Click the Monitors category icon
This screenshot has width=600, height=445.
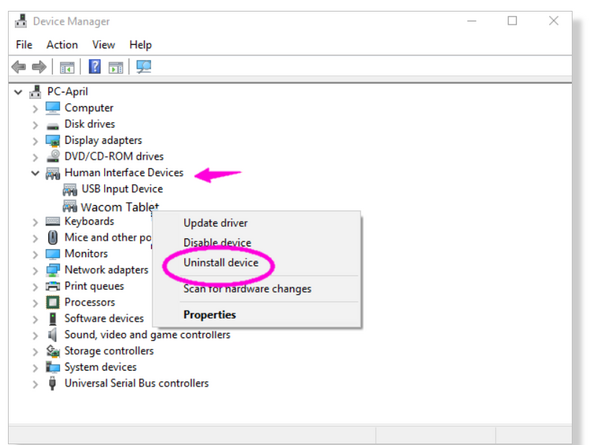tap(53, 254)
